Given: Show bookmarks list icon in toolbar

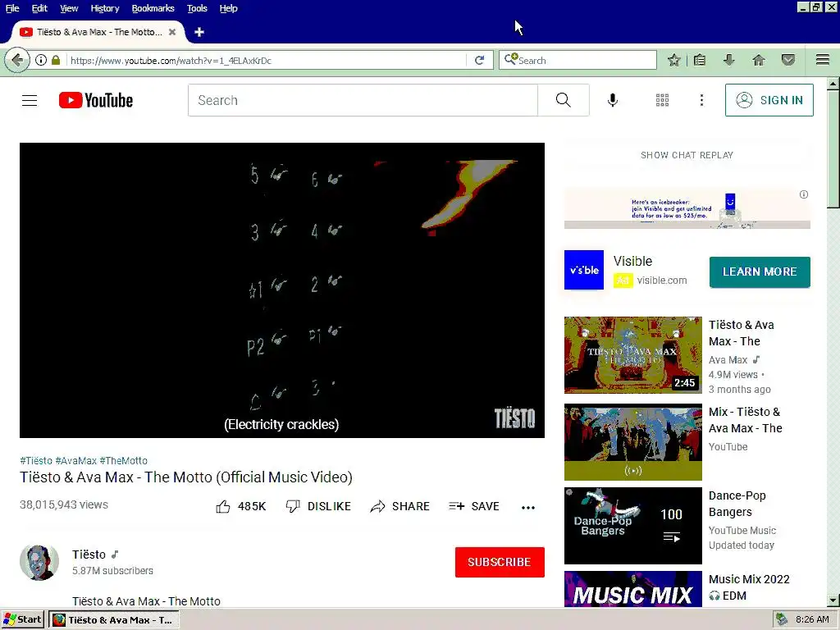Looking at the screenshot, I should (699, 60).
